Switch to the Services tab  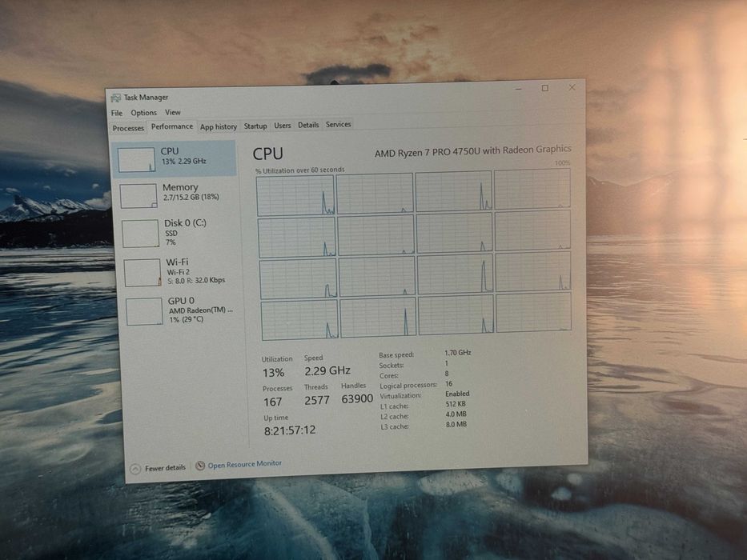pyautogui.click(x=338, y=124)
